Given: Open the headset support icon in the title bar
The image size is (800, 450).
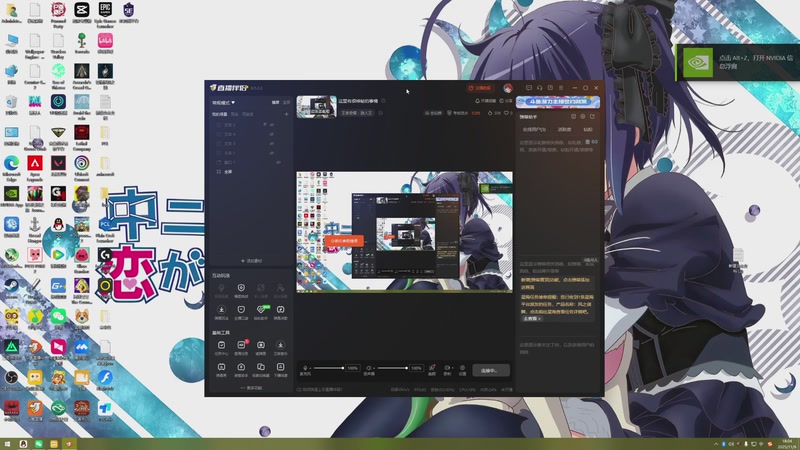Looking at the screenshot, I should (x=539, y=88).
